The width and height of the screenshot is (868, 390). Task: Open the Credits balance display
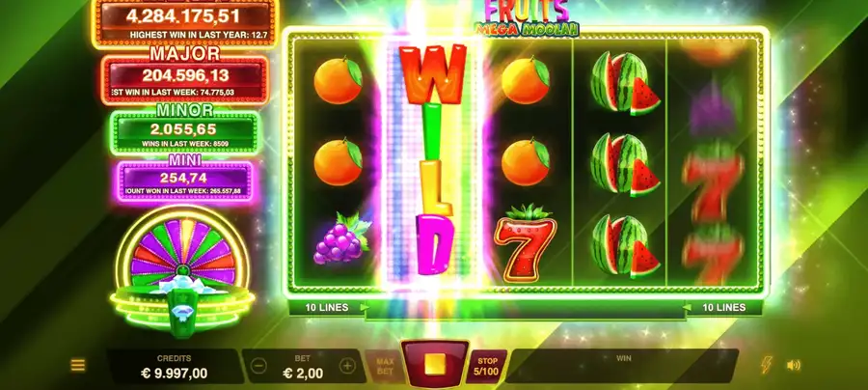point(175,366)
